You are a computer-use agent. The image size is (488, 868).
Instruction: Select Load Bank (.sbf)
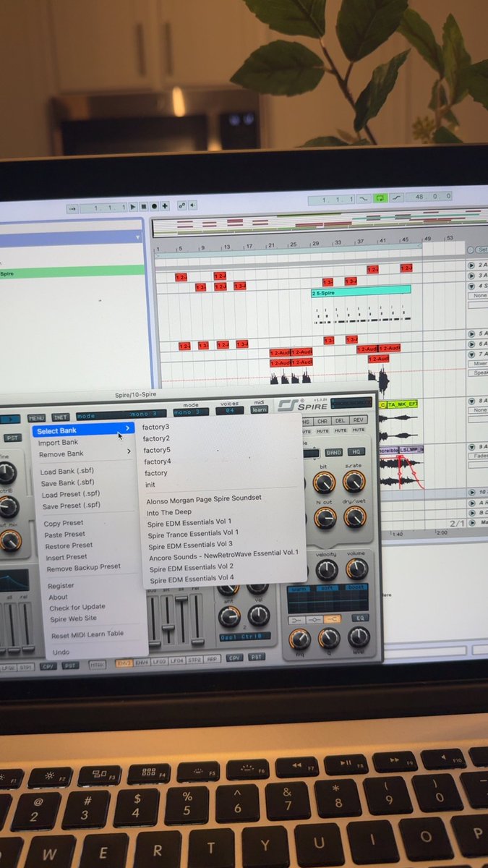click(x=67, y=471)
